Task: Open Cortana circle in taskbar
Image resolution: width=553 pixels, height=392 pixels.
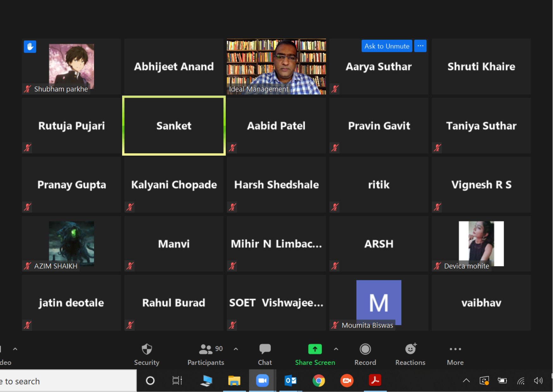Action: coord(150,381)
